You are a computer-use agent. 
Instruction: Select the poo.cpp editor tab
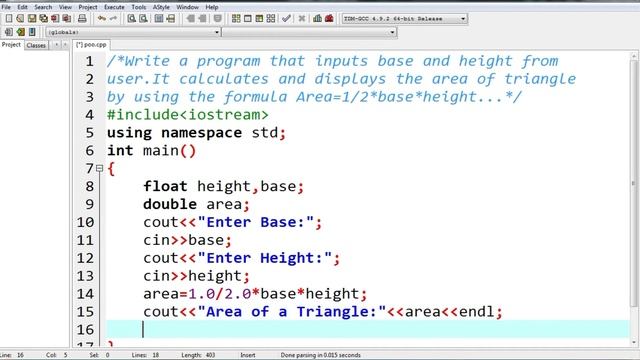pos(91,44)
